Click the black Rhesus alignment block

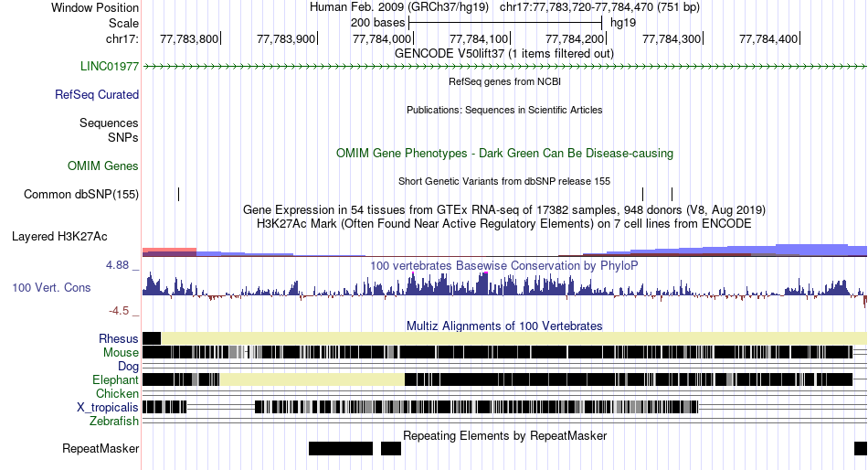pyautogui.click(x=152, y=338)
